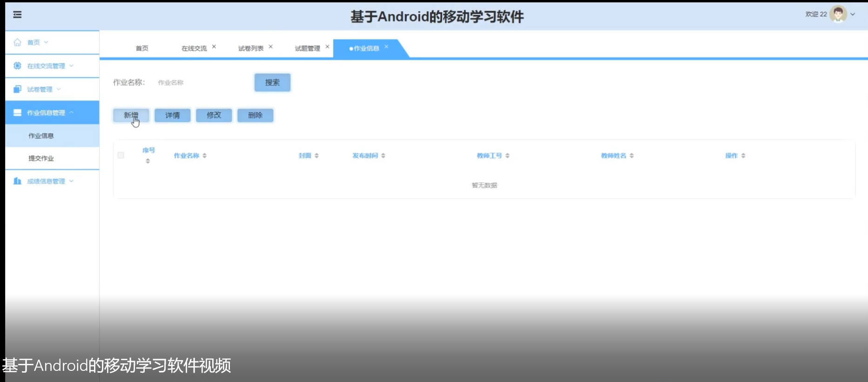Viewport: 868px width, 382px height.
Task: Click the 欢迎 22 user text
Action: coord(816,14)
